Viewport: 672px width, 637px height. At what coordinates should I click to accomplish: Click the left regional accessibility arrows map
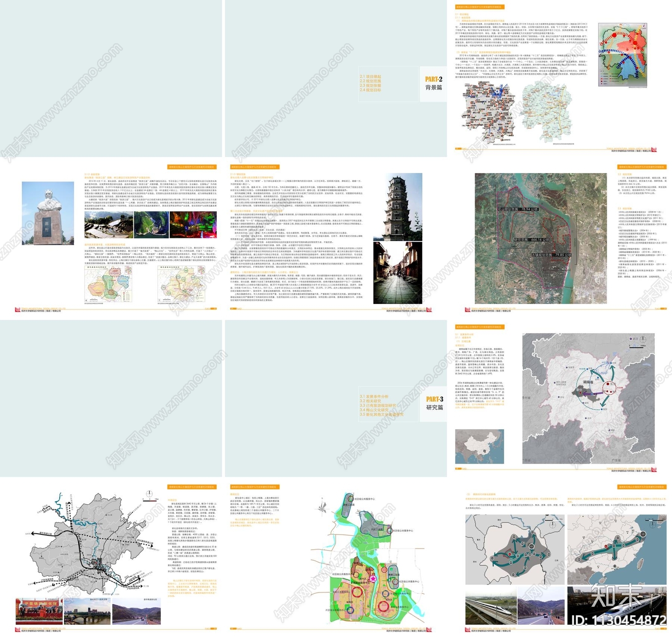click(x=515, y=550)
